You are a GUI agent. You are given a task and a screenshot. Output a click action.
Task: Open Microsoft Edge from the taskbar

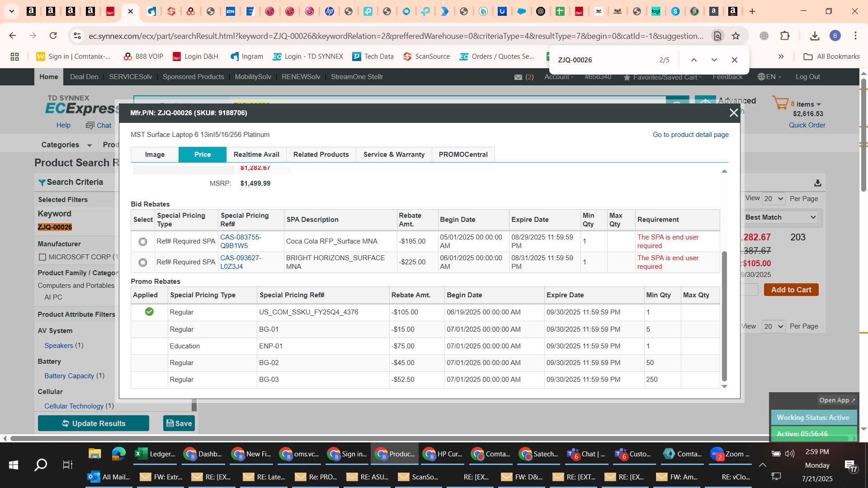(118, 454)
